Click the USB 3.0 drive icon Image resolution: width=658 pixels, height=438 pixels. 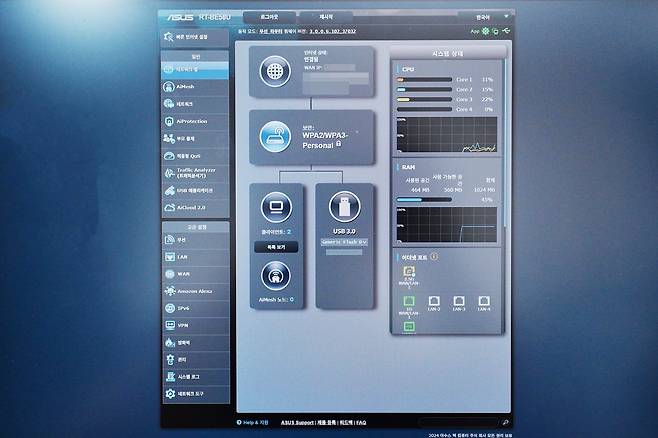coord(343,208)
